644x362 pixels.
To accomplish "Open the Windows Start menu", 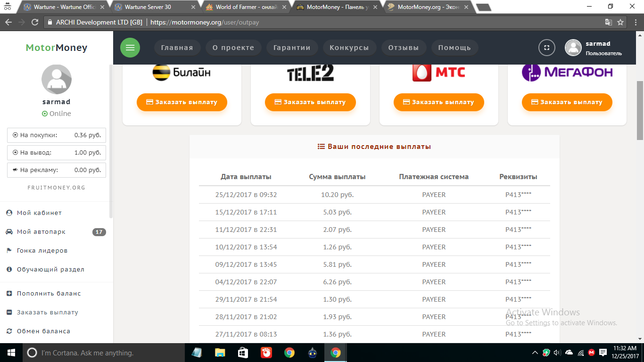I will pyautogui.click(x=11, y=353).
